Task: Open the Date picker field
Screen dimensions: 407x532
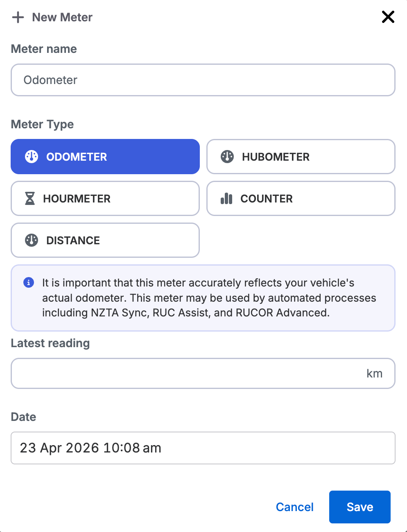Action: tap(203, 448)
